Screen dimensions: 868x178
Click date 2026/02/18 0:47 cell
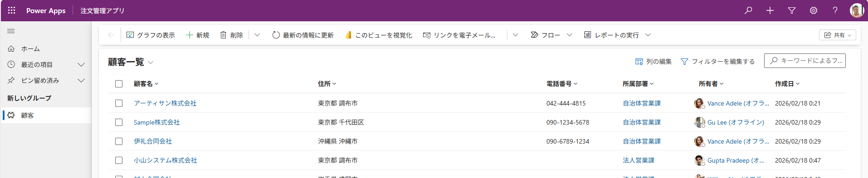(x=798, y=160)
